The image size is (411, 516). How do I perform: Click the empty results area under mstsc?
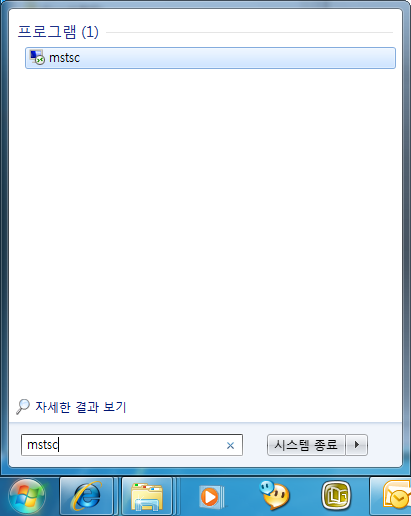[205, 230]
